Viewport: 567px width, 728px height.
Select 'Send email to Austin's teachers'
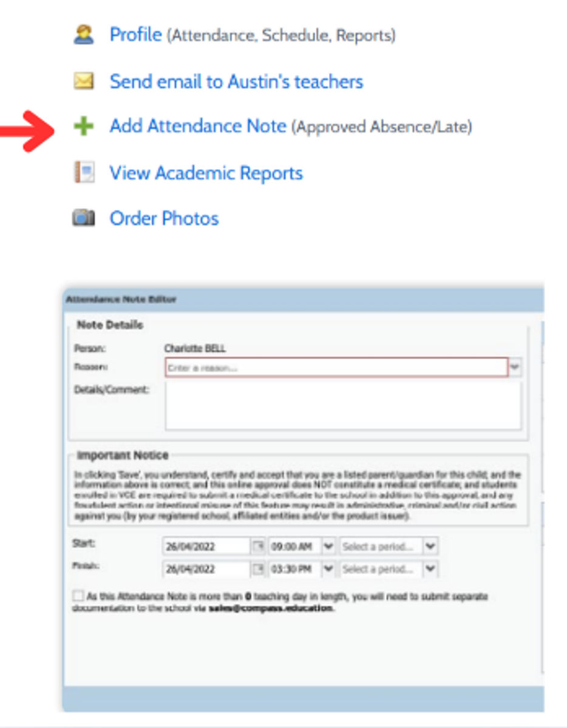[x=236, y=81]
